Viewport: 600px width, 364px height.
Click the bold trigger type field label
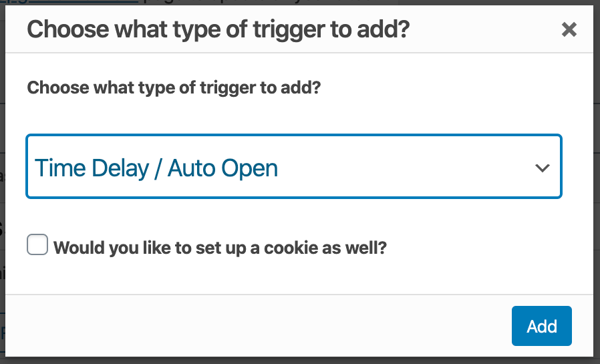pos(174,87)
